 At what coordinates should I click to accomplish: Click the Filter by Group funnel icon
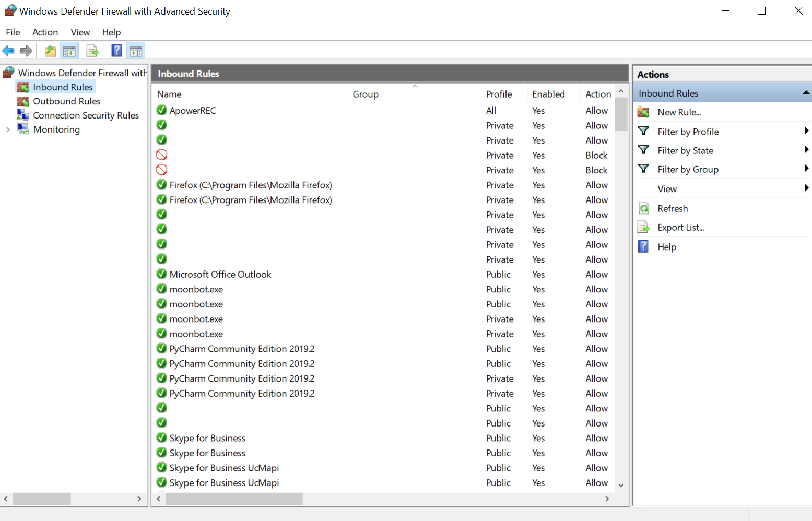point(644,169)
